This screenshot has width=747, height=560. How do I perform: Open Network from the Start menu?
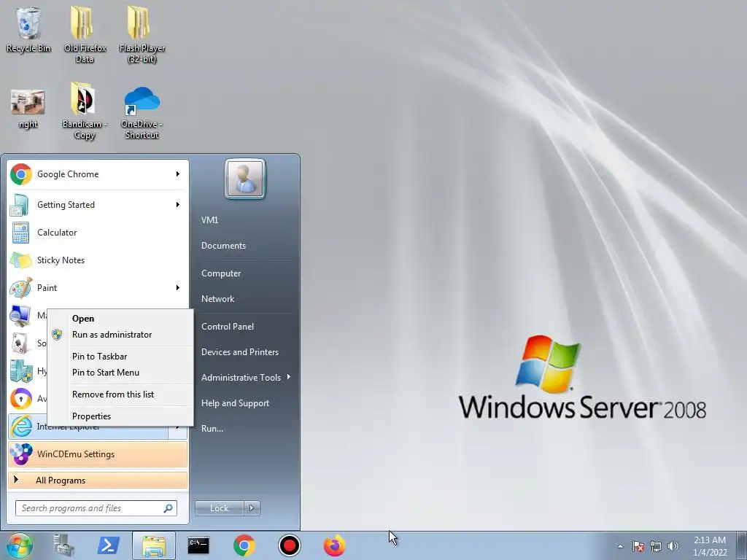(x=217, y=299)
